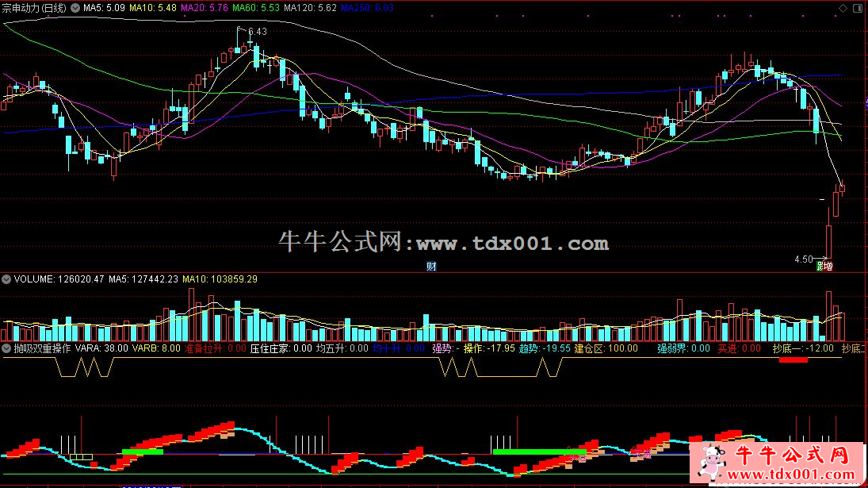Image resolution: width=868 pixels, height=488 pixels.
Task: Select the MA250 moving average label
Action: click(371, 8)
